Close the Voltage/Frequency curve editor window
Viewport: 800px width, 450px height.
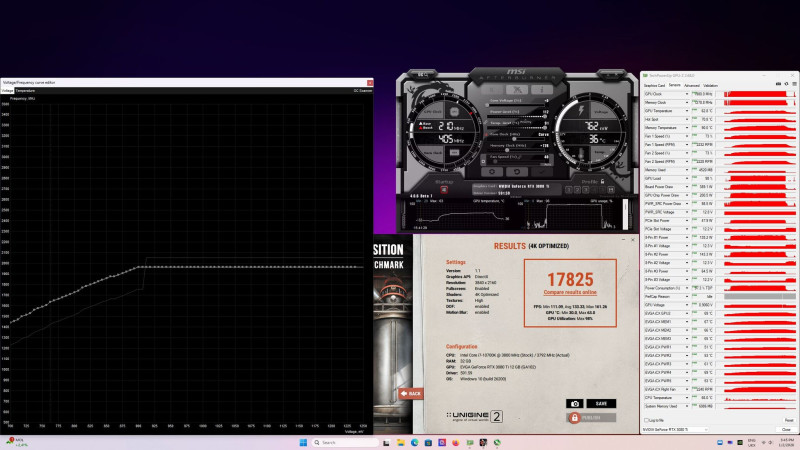click(x=369, y=82)
